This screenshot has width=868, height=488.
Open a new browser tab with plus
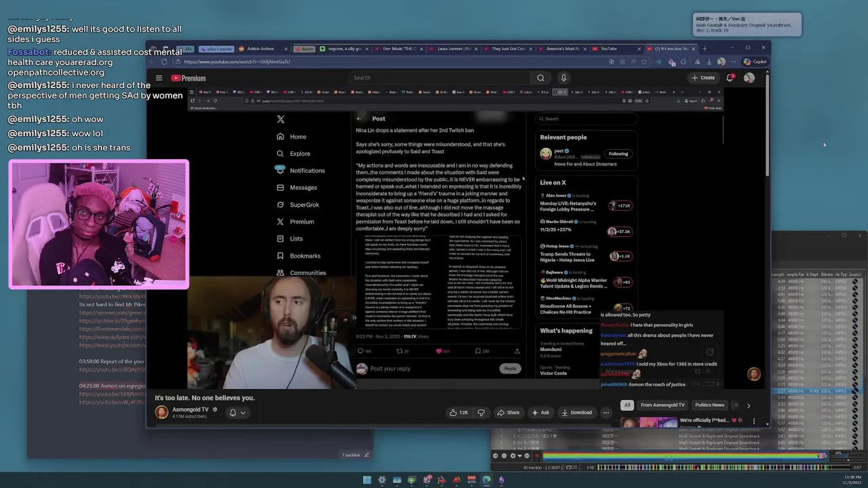pyautogui.click(x=704, y=49)
